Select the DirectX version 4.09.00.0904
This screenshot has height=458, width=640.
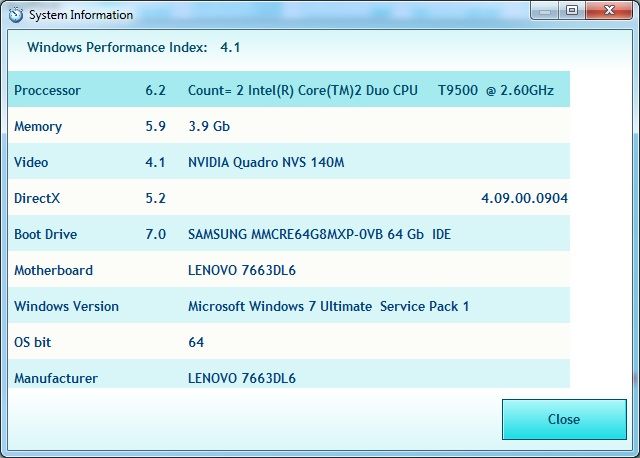coord(524,198)
